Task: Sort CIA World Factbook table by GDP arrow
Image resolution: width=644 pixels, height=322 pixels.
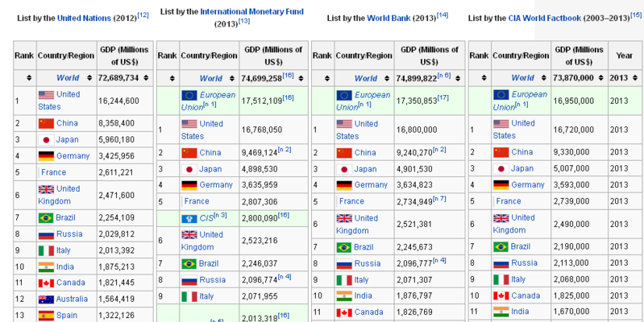Action: (x=602, y=78)
